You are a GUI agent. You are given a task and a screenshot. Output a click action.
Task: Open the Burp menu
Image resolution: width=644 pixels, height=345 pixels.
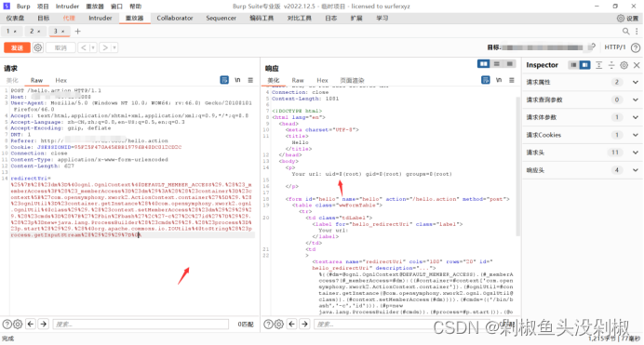point(23,7)
